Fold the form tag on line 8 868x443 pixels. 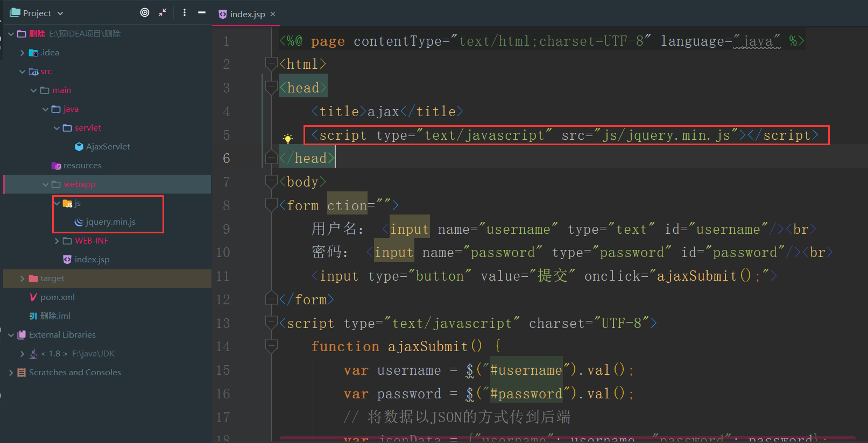click(271, 205)
